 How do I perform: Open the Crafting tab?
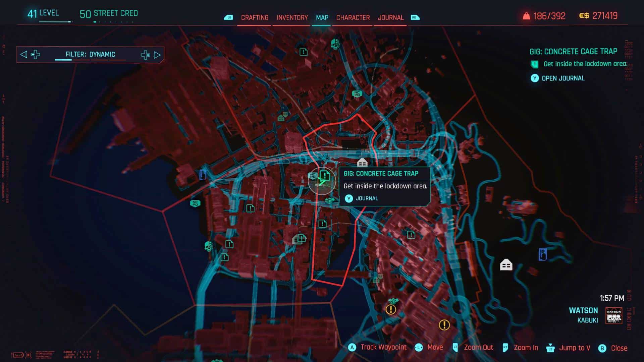[x=255, y=17]
